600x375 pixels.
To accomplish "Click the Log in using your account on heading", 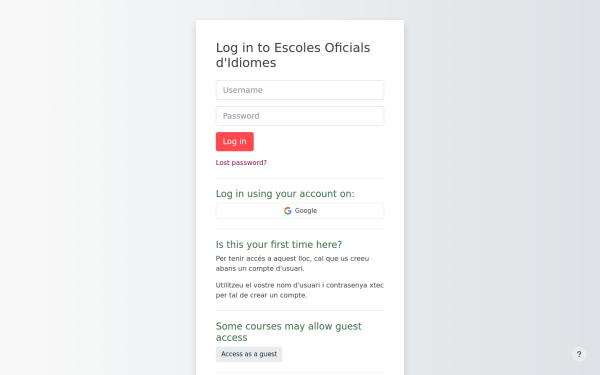I will click(285, 194).
